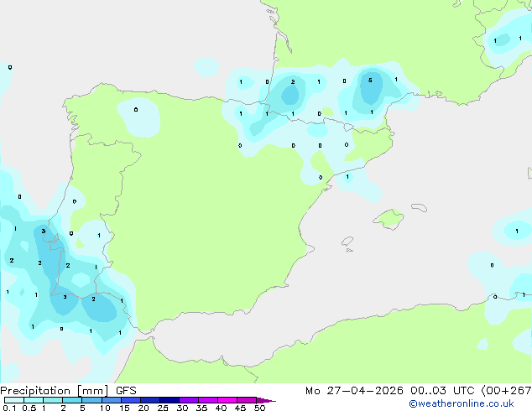Screen dimensions: 532x411
Task: Click the "10" legend label
Action: coord(105,408)
